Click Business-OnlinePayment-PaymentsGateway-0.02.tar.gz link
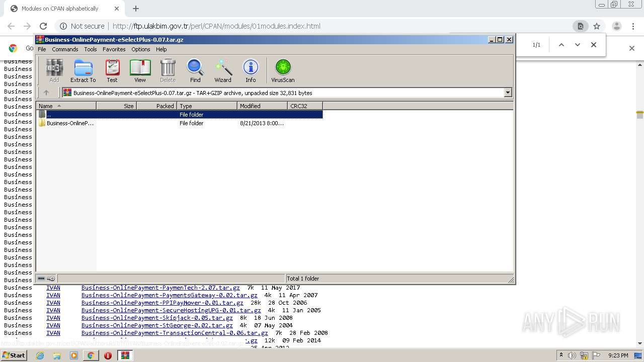The image size is (644, 362). 169,295
